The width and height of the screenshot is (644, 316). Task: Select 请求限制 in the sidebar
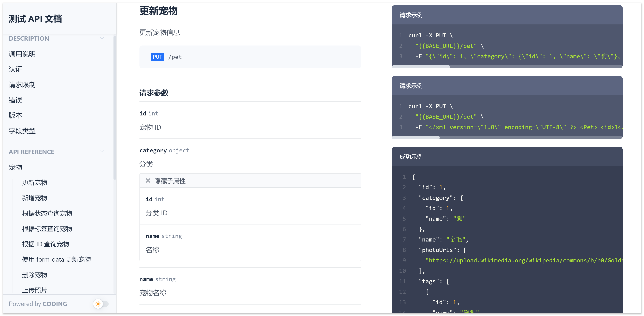(x=22, y=85)
